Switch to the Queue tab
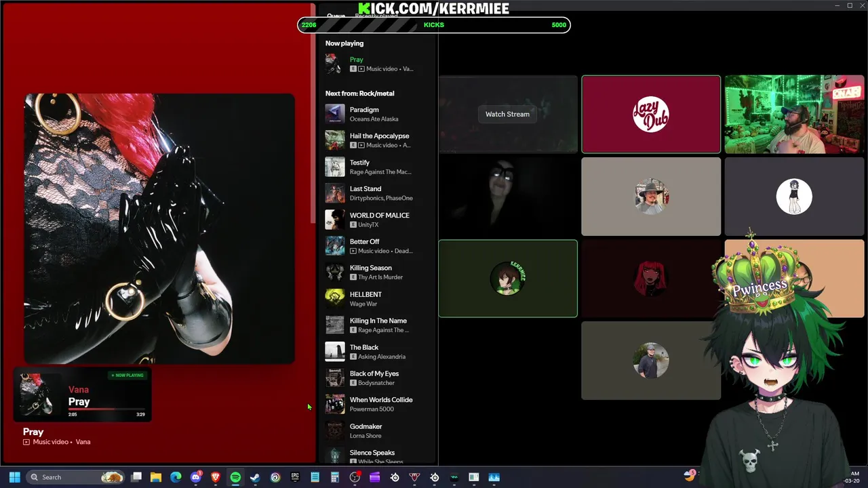 click(x=336, y=16)
